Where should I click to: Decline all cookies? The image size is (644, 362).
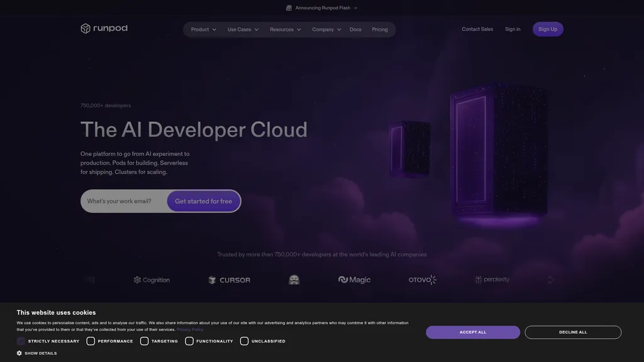[x=573, y=332]
